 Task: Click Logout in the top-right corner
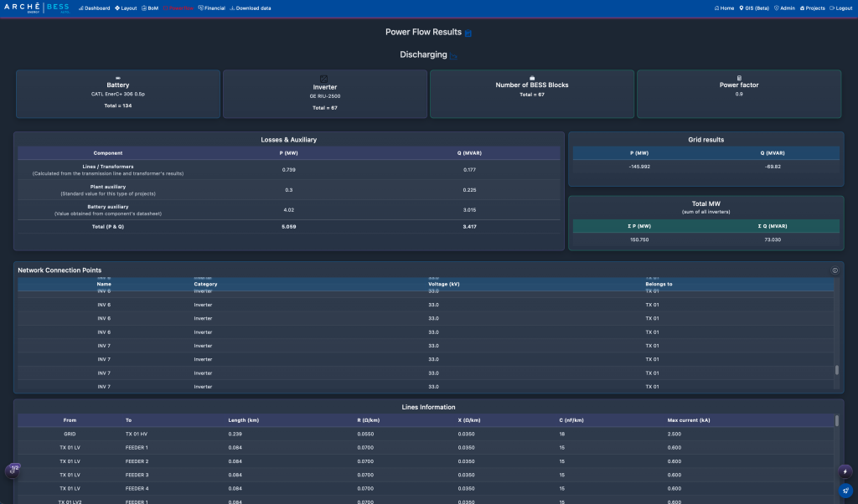[841, 8]
